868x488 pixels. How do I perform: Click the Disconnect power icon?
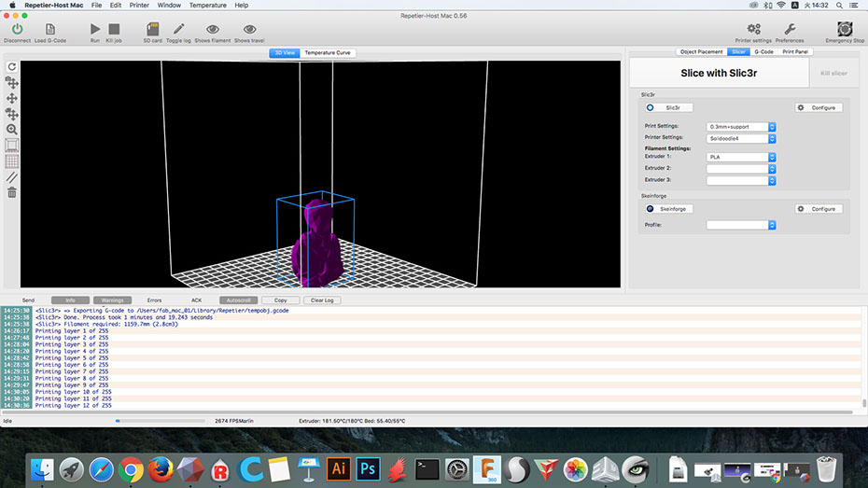17,29
